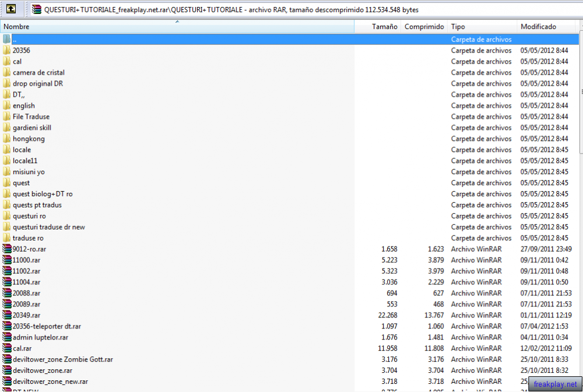
Task: Select the 'misiuni yo' folder name
Action: pos(29,172)
